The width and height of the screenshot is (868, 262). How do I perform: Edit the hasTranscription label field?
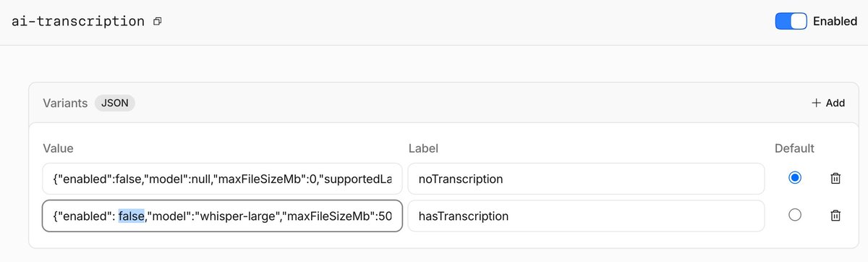point(586,216)
